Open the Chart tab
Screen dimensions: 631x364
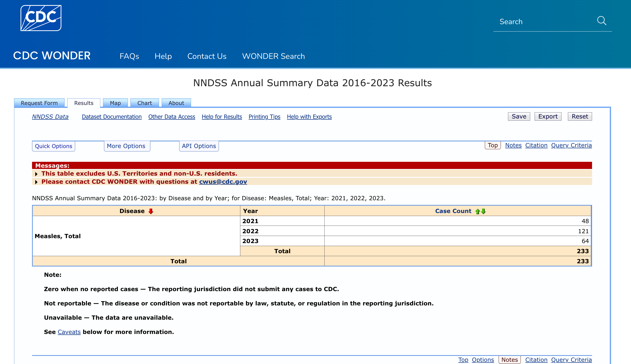tap(145, 103)
